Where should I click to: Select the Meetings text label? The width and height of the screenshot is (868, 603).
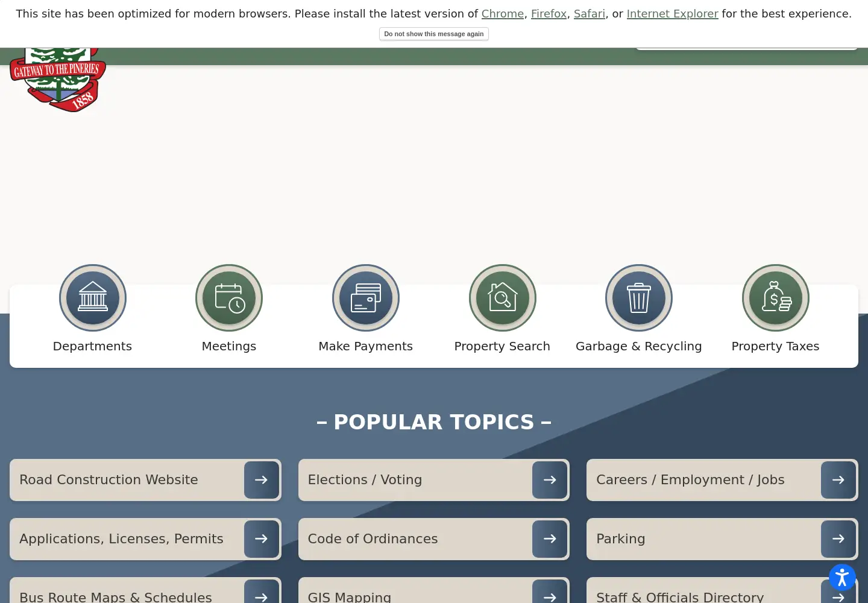[229, 346]
